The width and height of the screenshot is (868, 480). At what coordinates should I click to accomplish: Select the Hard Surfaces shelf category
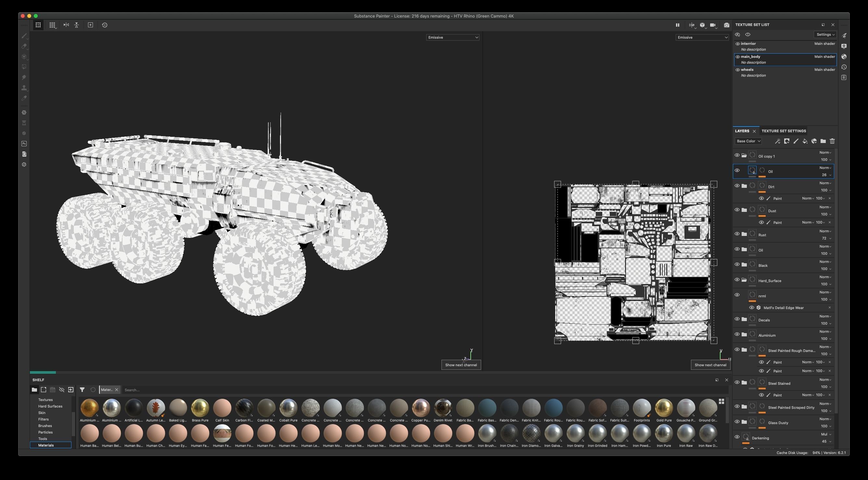[x=50, y=406]
